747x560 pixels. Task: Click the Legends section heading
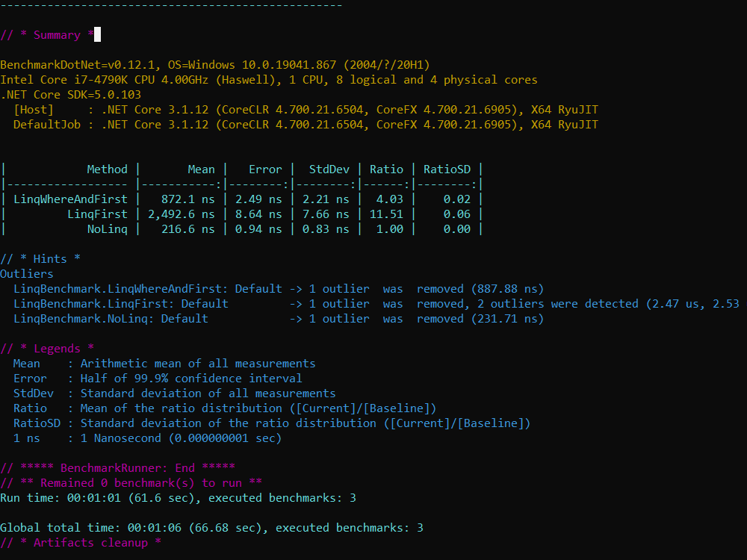click(x=47, y=349)
